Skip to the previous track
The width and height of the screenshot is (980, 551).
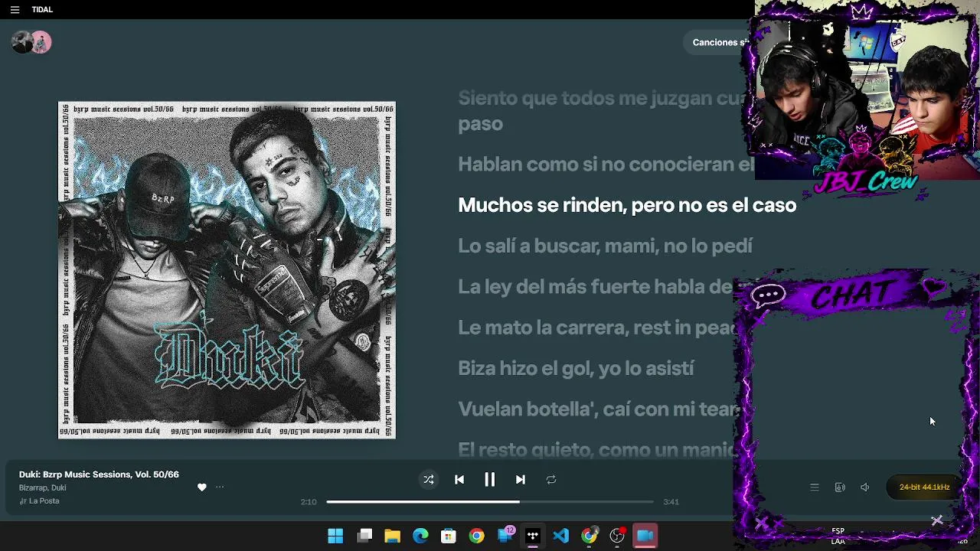[459, 480]
